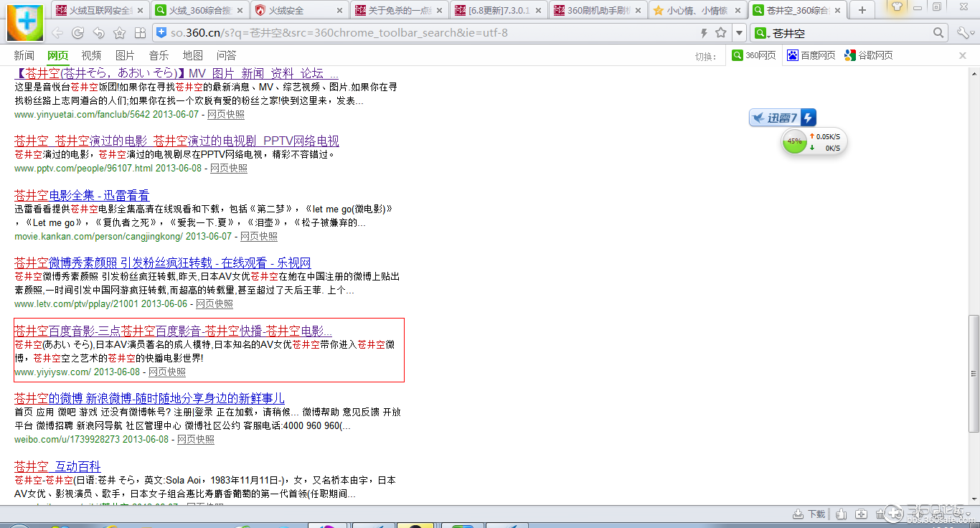
Task: Click the green 45% speed ball
Action: 794,141
